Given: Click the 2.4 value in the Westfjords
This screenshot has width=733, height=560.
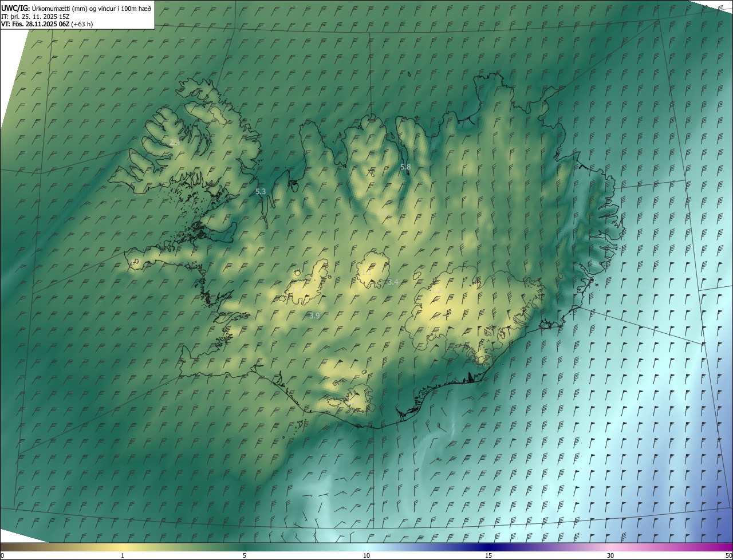Looking at the screenshot, I should (175, 142).
